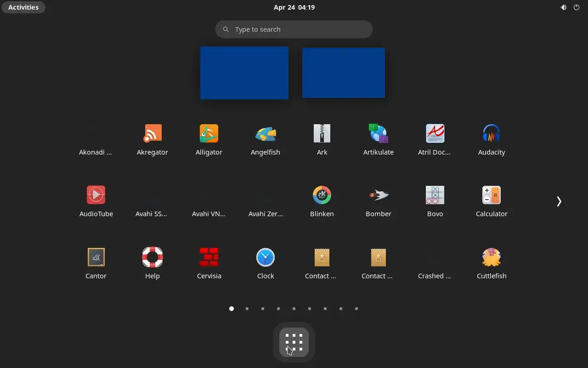Focus the Type to search field

[294, 29]
